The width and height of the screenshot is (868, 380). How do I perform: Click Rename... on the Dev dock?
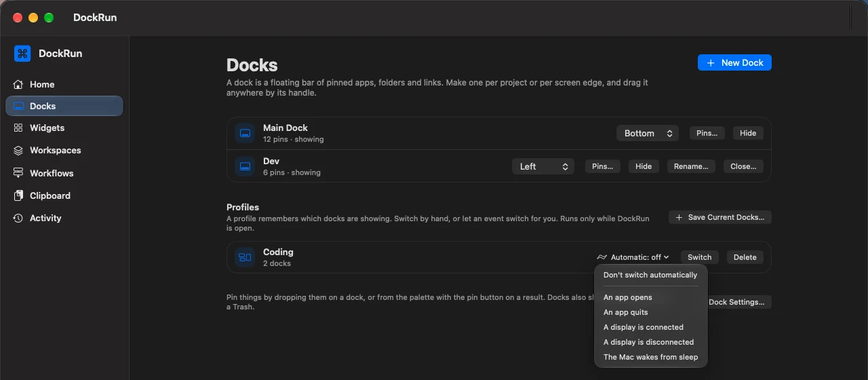click(691, 166)
